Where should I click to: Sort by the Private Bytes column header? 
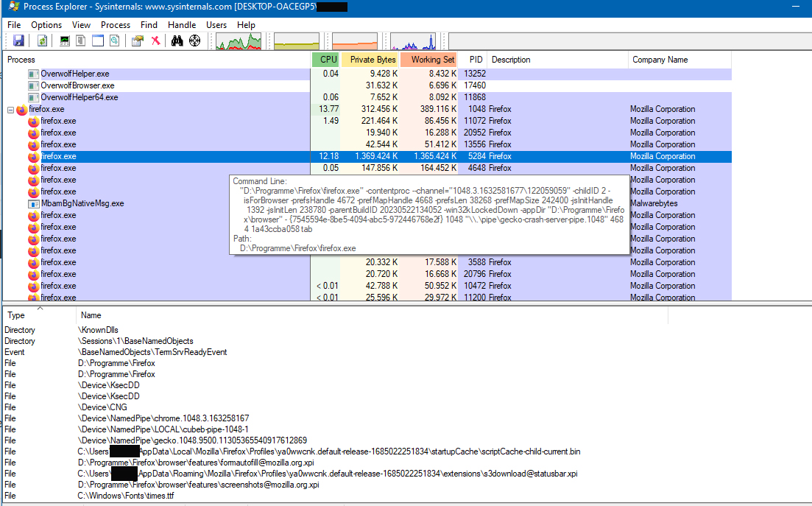(x=373, y=60)
